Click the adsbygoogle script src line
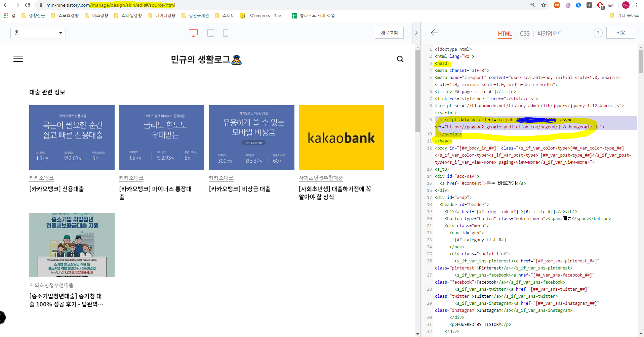This screenshot has height=337, width=644. tap(520, 127)
